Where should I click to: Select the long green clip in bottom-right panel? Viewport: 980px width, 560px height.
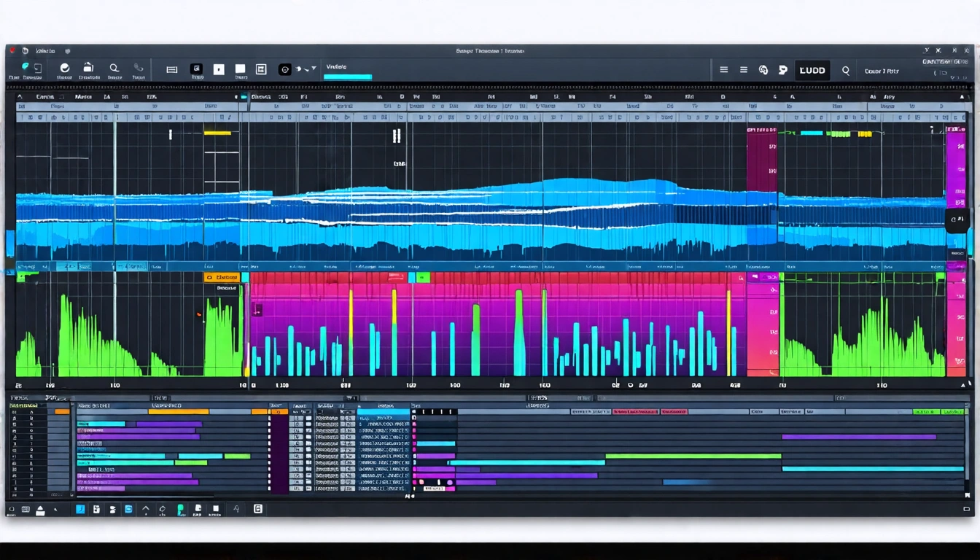click(x=693, y=456)
